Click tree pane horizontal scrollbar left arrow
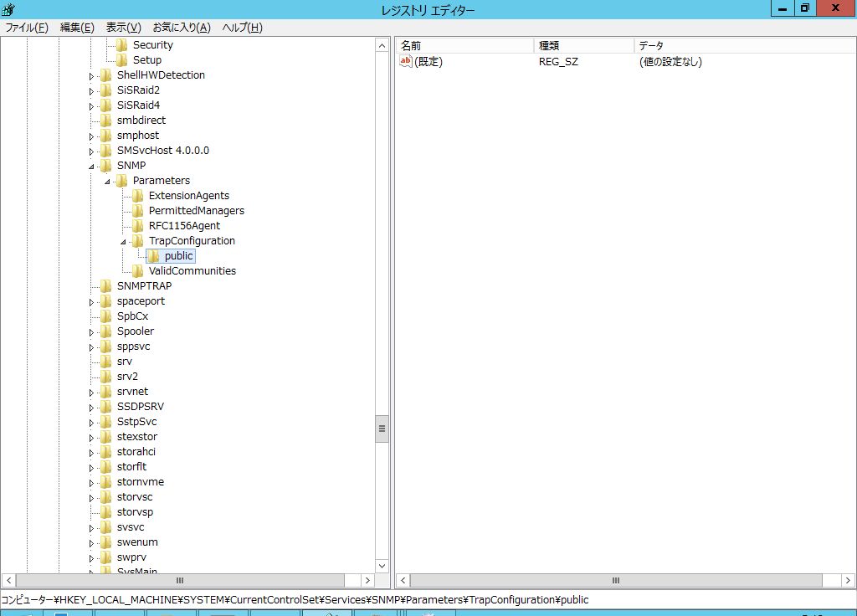This screenshot has width=857, height=616. pos(8,581)
